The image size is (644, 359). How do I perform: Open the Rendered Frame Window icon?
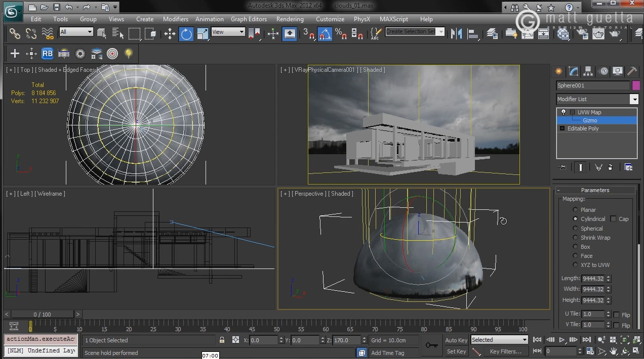598,34
